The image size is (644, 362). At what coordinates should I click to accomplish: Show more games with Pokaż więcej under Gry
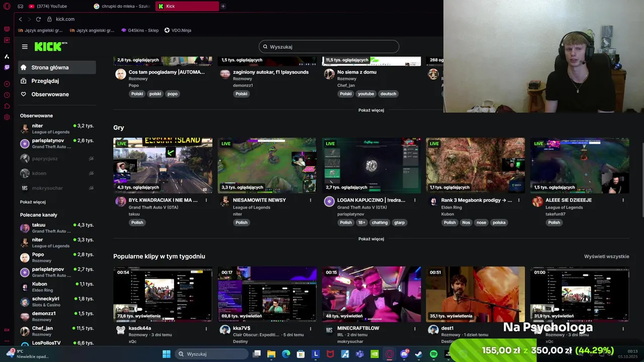(371, 239)
